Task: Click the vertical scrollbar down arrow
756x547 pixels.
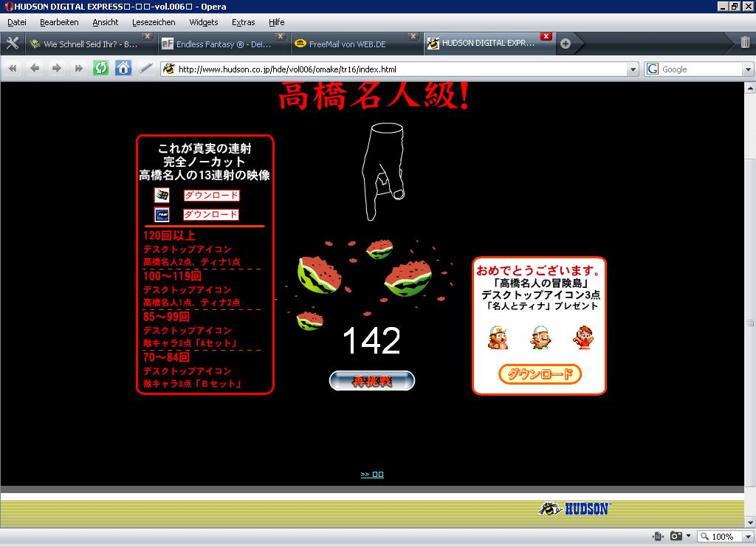Action: coord(750,522)
